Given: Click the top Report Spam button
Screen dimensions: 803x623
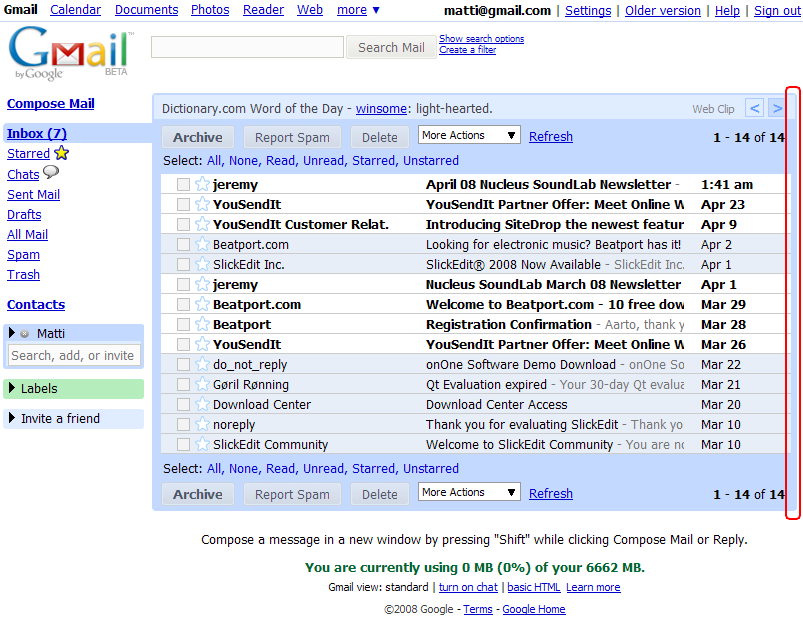Looking at the screenshot, I should 292,137.
